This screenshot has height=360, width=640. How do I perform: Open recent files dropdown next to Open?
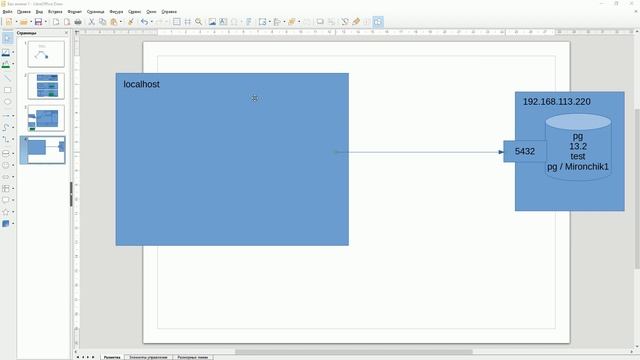coord(31,22)
